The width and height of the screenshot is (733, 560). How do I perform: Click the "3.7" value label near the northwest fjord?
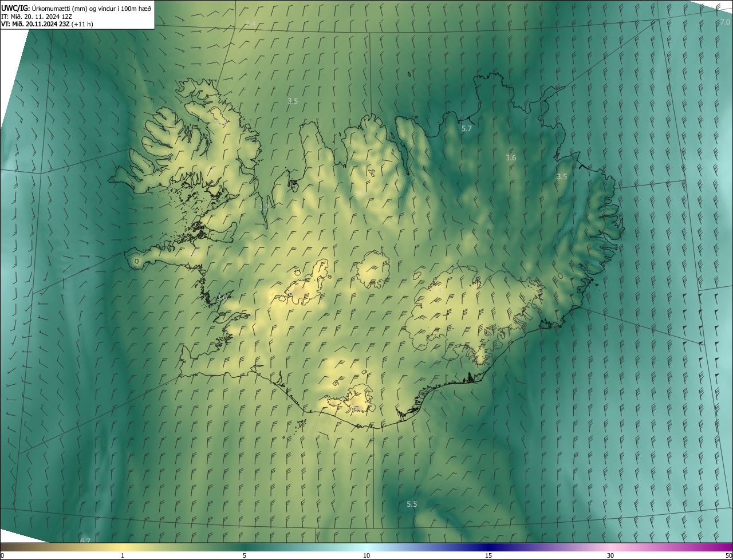pos(263,207)
